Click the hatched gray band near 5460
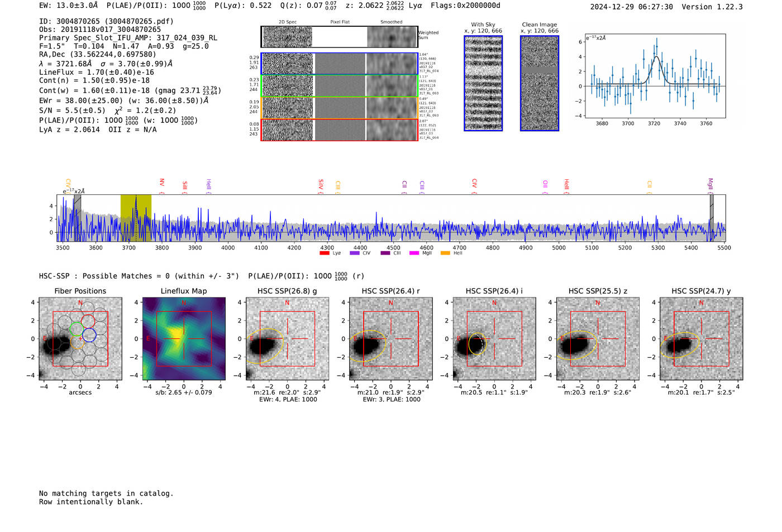The width and height of the screenshot is (782, 532). click(x=712, y=218)
